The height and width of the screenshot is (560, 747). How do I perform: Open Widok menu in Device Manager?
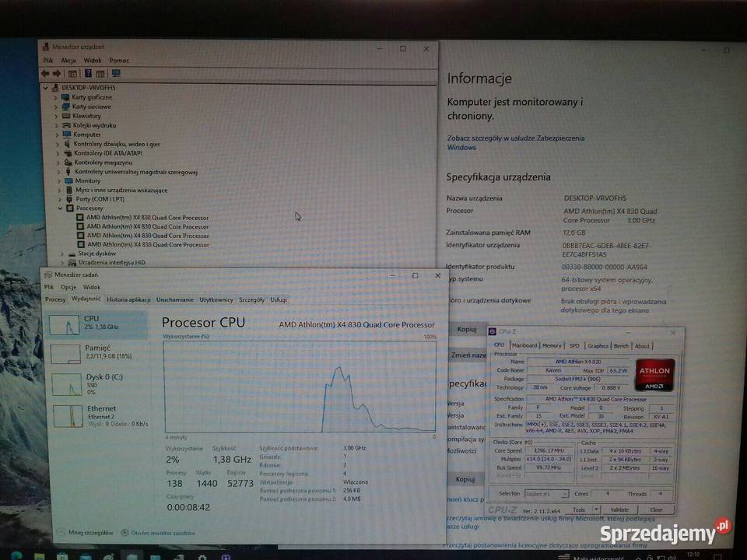(92, 61)
